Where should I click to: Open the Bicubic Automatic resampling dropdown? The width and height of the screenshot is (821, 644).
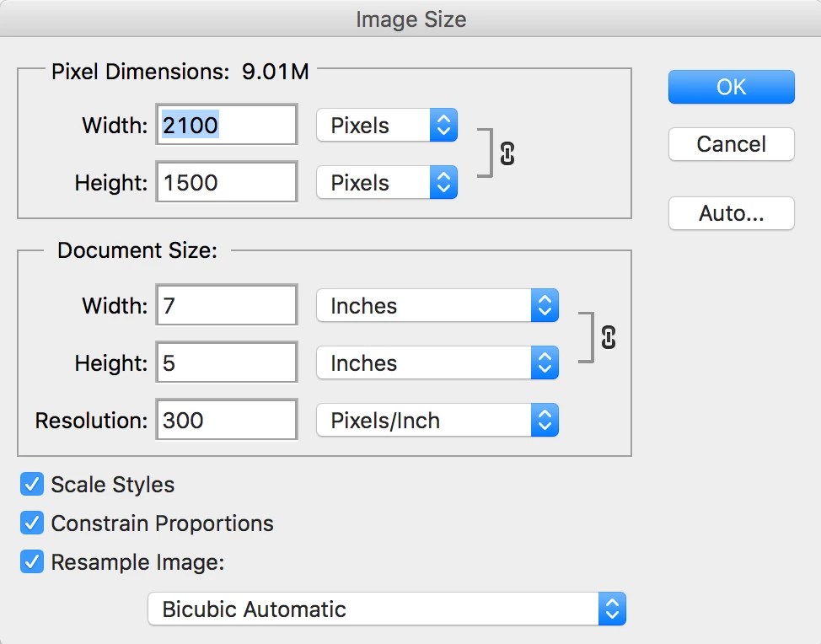387,609
